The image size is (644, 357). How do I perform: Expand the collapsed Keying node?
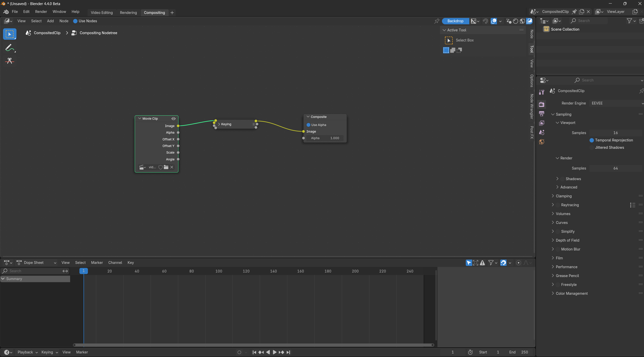click(x=219, y=124)
